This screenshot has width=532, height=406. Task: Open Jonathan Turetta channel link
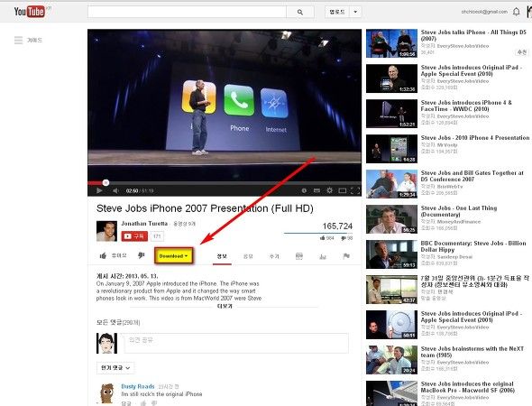144,224
